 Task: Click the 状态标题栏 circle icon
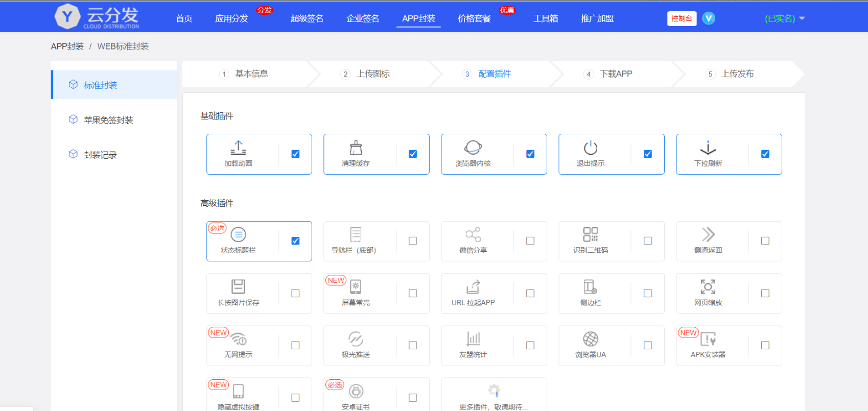point(239,234)
